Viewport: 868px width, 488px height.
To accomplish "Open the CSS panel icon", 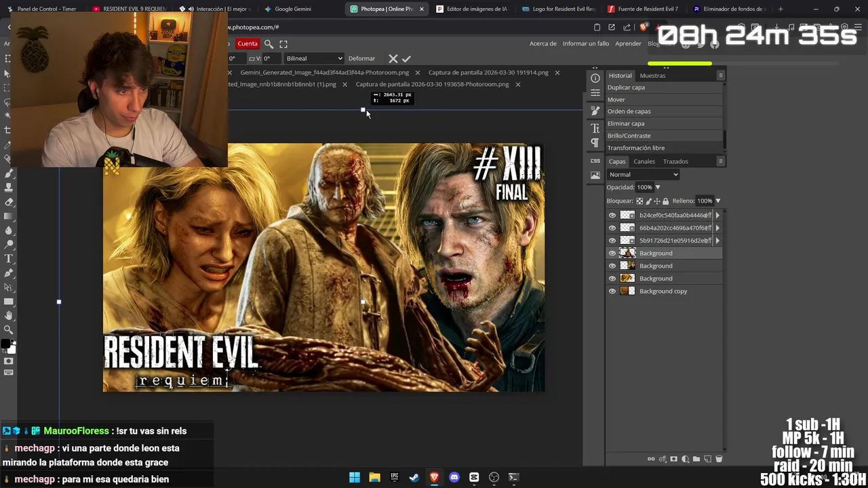I will pos(595,161).
